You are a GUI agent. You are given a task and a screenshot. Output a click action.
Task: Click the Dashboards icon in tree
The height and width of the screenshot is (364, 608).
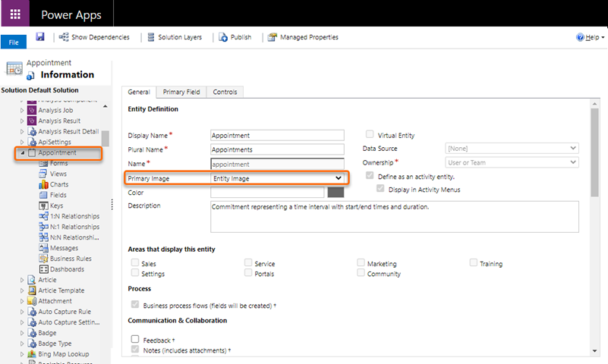click(x=43, y=269)
